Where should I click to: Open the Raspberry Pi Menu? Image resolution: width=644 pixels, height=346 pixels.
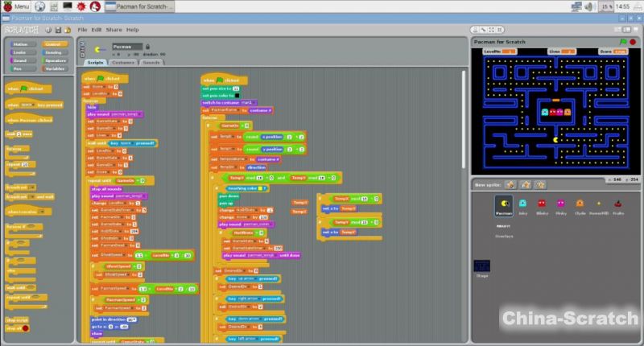15,6
